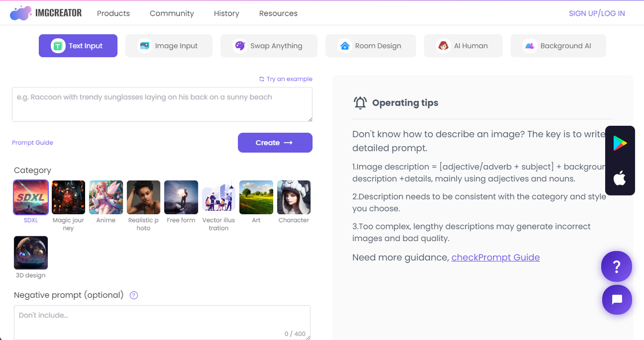
Task: Click the Try an example refresh icon
Action: [x=262, y=79]
